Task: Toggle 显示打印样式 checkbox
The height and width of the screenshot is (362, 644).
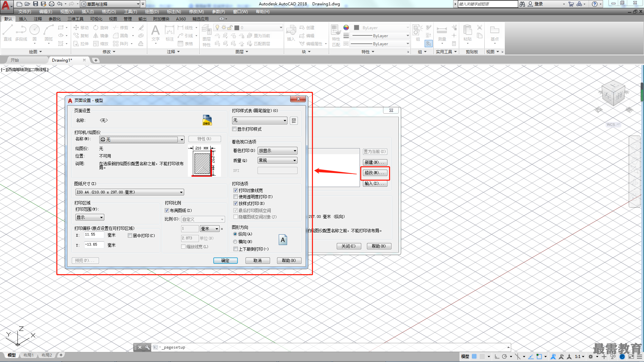Action: tap(235, 129)
